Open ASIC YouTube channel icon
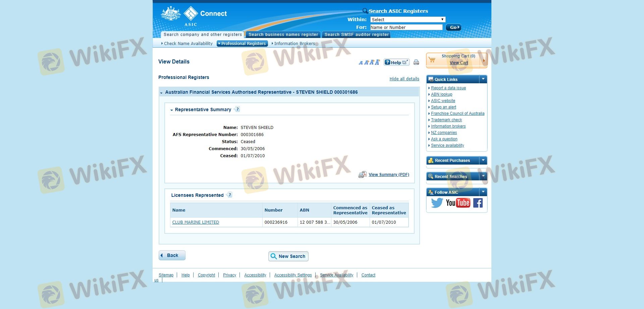 coord(458,203)
